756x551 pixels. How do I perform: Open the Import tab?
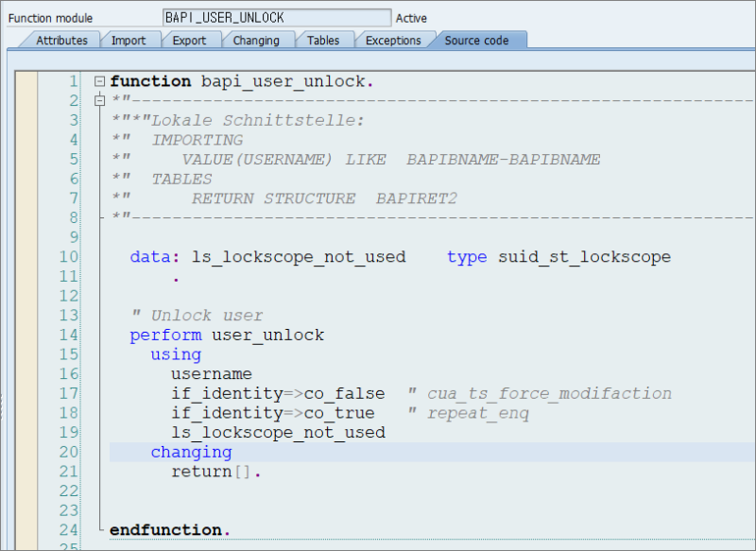click(130, 40)
